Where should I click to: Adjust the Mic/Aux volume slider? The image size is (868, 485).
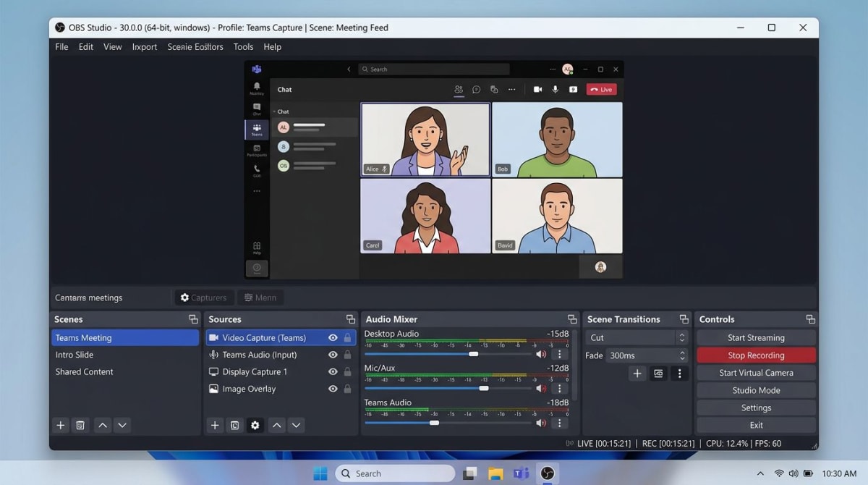point(484,389)
